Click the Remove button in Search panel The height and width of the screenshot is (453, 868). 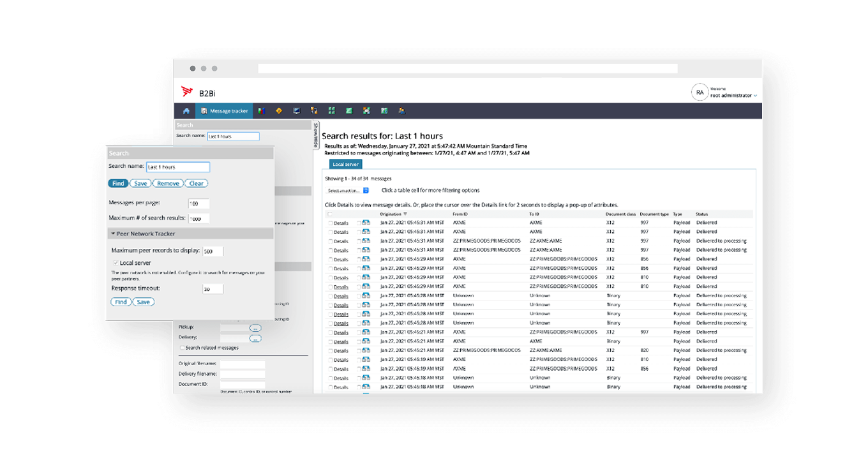[x=168, y=184]
